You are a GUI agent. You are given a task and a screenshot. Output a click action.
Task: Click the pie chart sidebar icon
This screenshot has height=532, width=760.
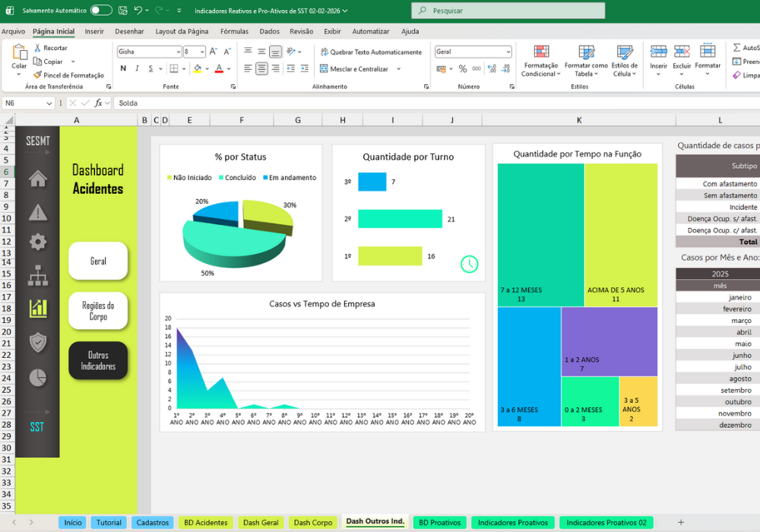tap(38, 378)
